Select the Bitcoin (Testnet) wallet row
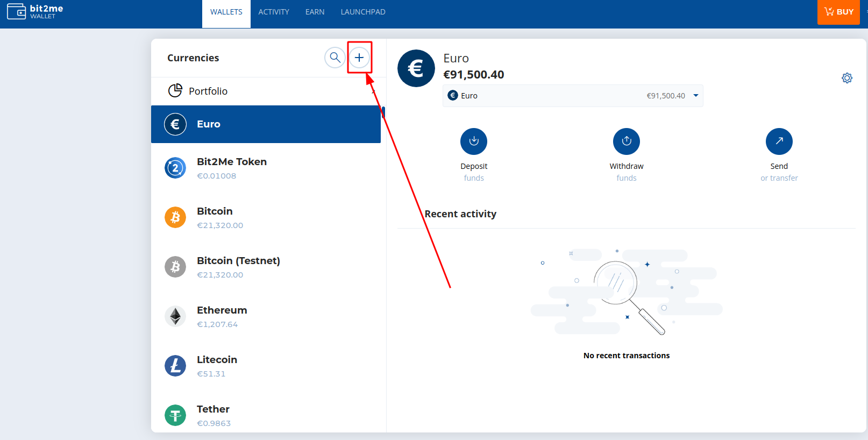868x440 pixels. pos(266,267)
